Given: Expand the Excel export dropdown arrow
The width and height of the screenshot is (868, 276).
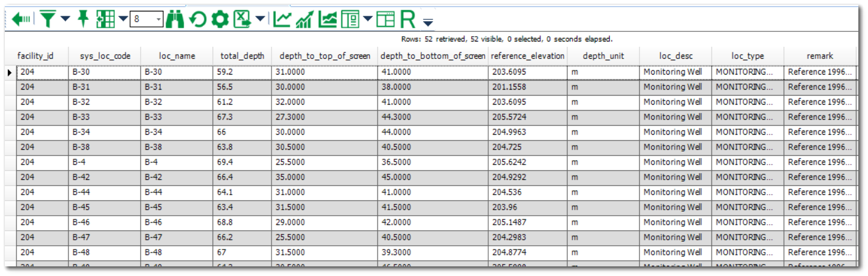Looking at the screenshot, I should (259, 19).
